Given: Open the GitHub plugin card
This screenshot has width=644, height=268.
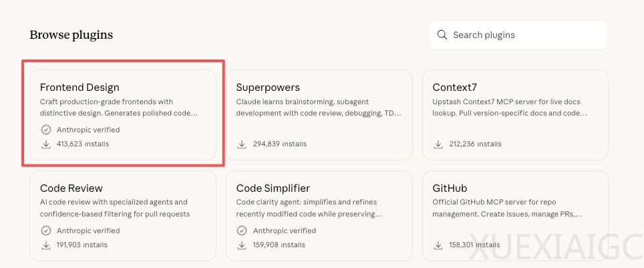Looking at the screenshot, I should (515, 214).
